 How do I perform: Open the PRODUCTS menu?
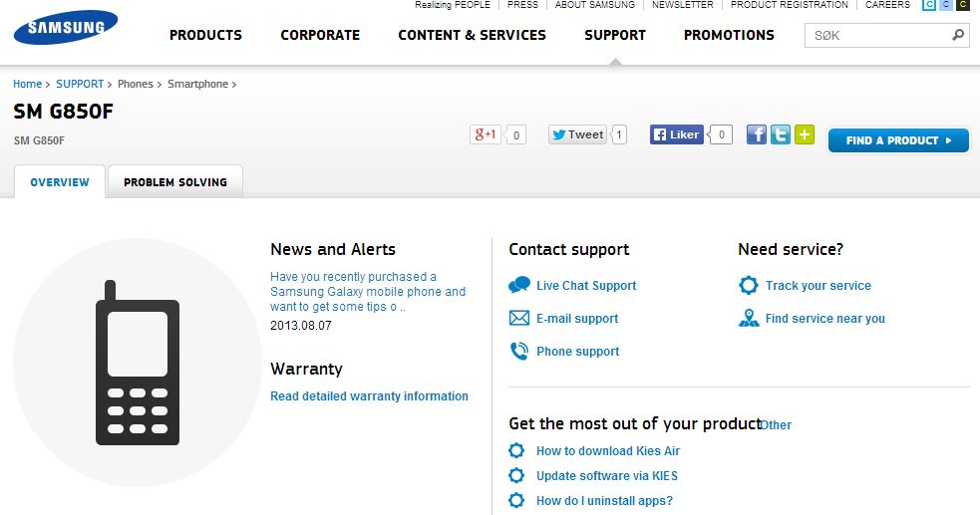coord(205,35)
